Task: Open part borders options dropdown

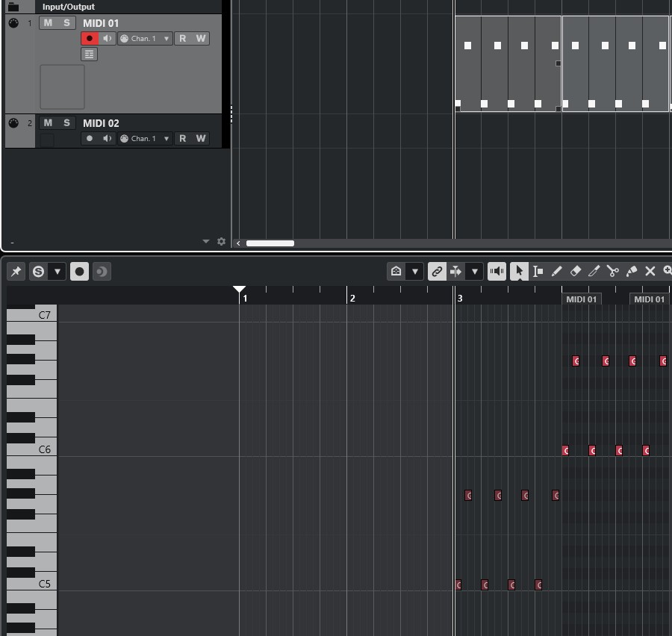Action: click(x=414, y=271)
